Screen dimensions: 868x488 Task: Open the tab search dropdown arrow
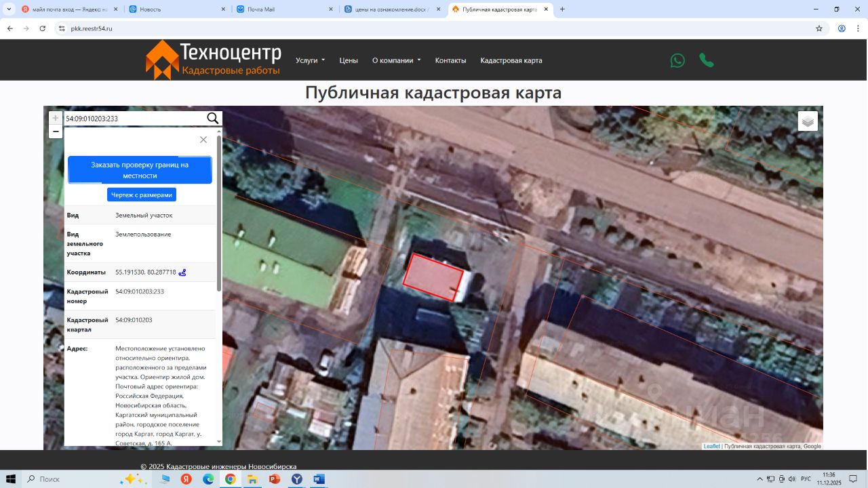9,9
